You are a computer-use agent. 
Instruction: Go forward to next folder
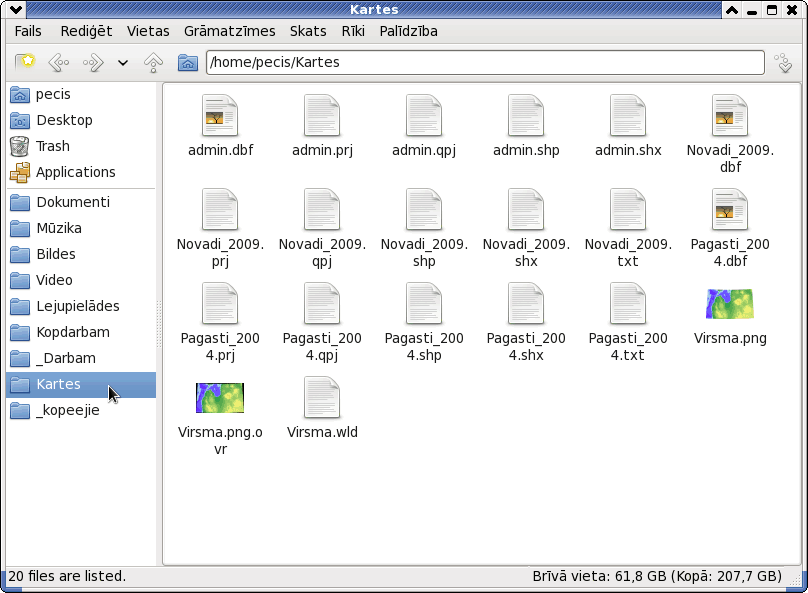click(93, 63)
